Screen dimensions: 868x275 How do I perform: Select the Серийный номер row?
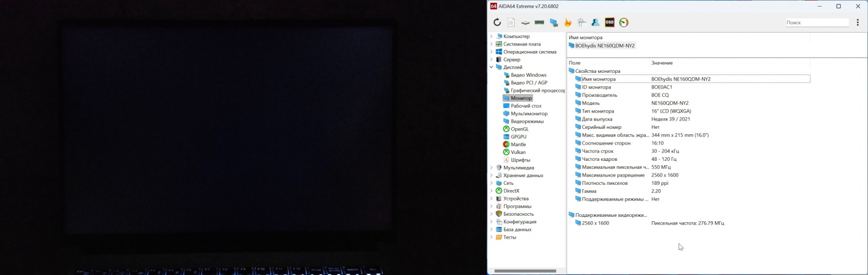(692, 127)
